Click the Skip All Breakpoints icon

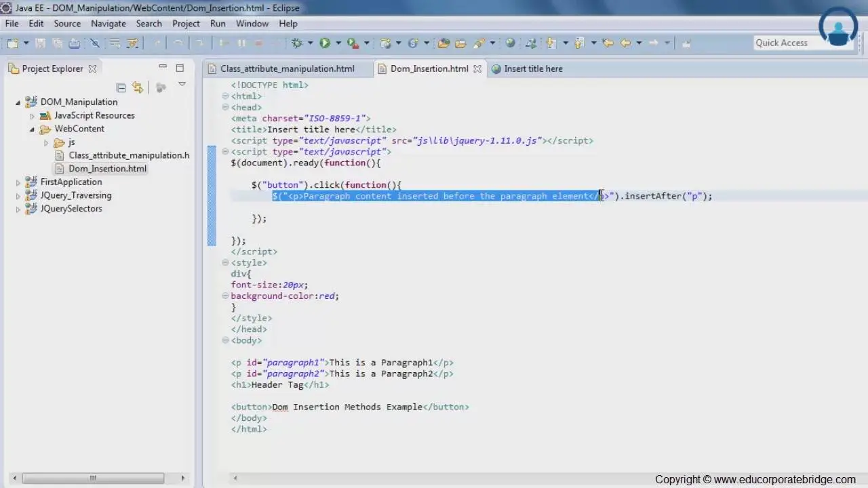95,43
